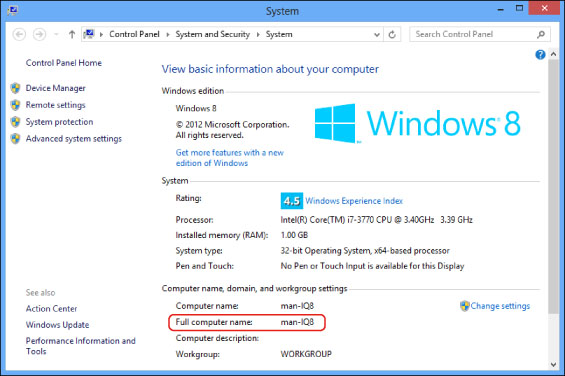Click the scrollbar down arrow
Image resolution: width=565 pixels, height=376 pixels.
click(x=553, y=365)
